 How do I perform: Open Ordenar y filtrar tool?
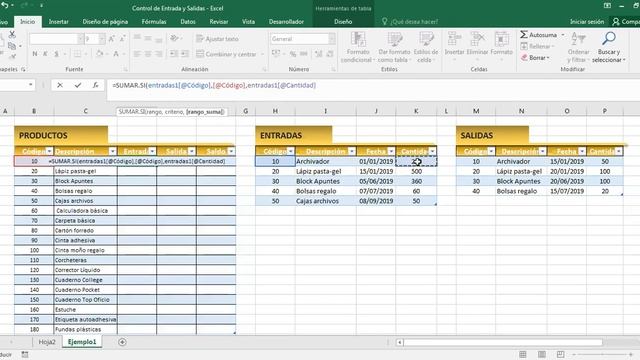[x=578, y=47]
